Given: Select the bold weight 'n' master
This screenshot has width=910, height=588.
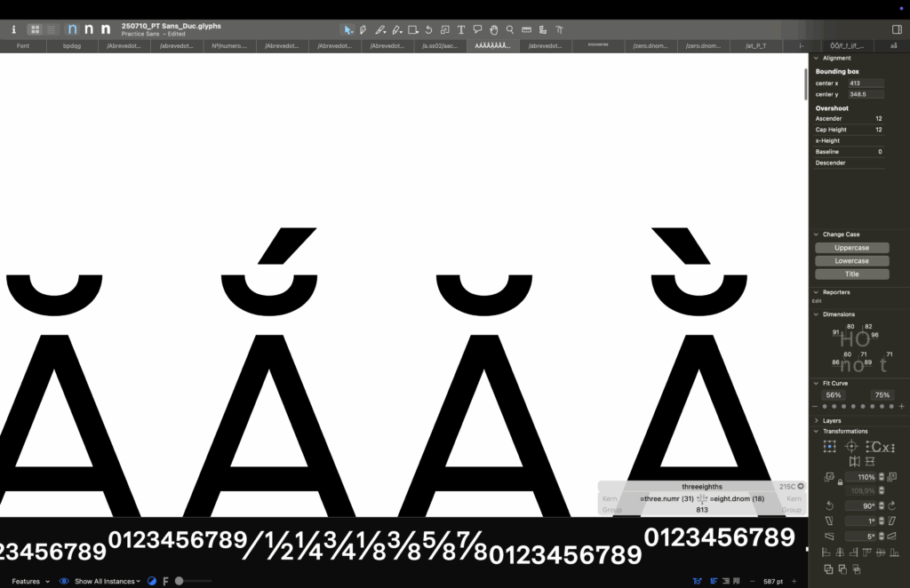Looking at the screenshot, I should tap(106, 29).
